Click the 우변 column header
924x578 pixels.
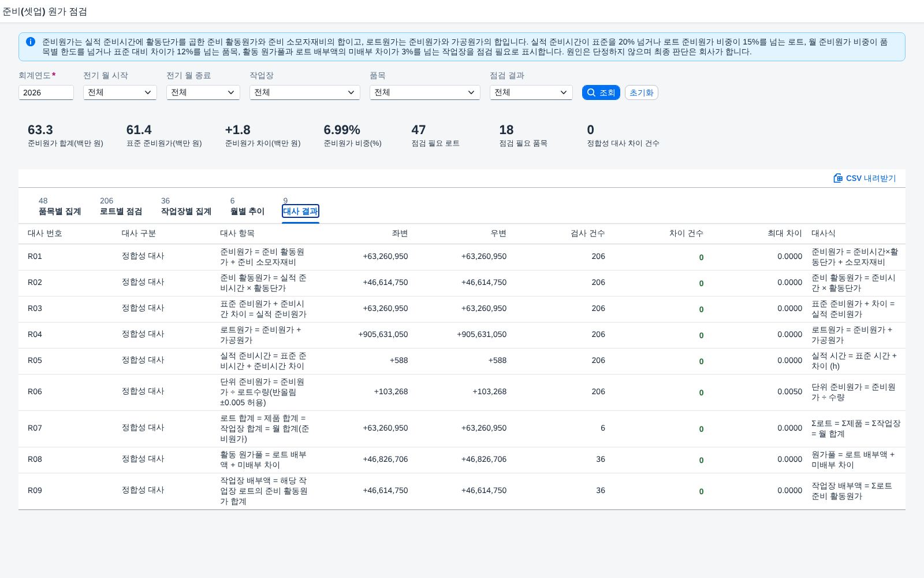[498, 234]
